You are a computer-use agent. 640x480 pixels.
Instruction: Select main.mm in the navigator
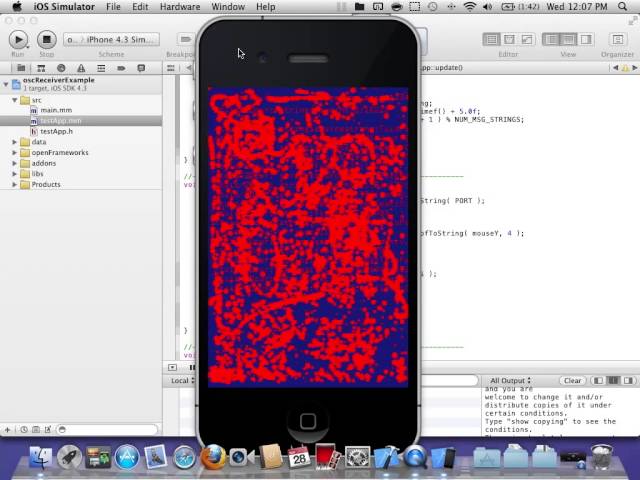pos(56,110)
